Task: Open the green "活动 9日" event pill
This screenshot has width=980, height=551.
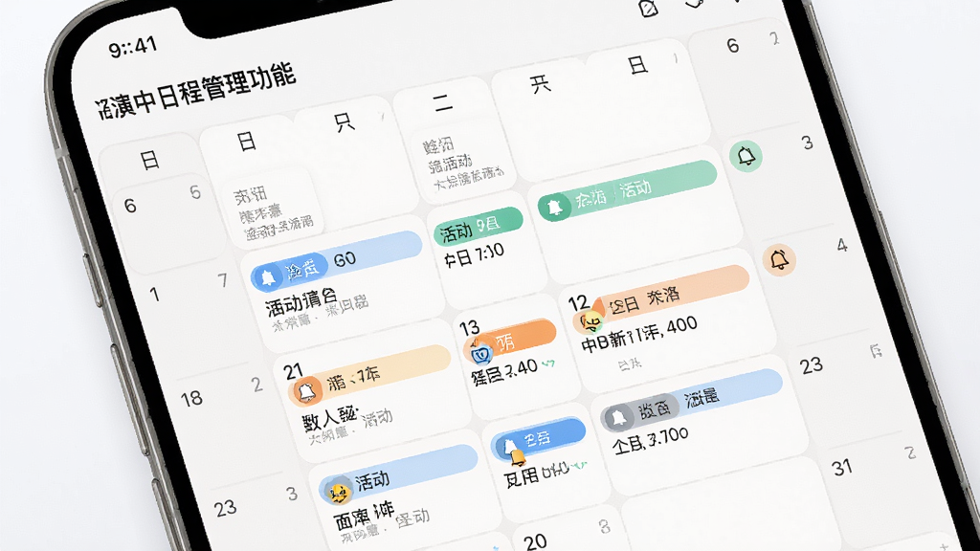Action: [x=479, y=226]
